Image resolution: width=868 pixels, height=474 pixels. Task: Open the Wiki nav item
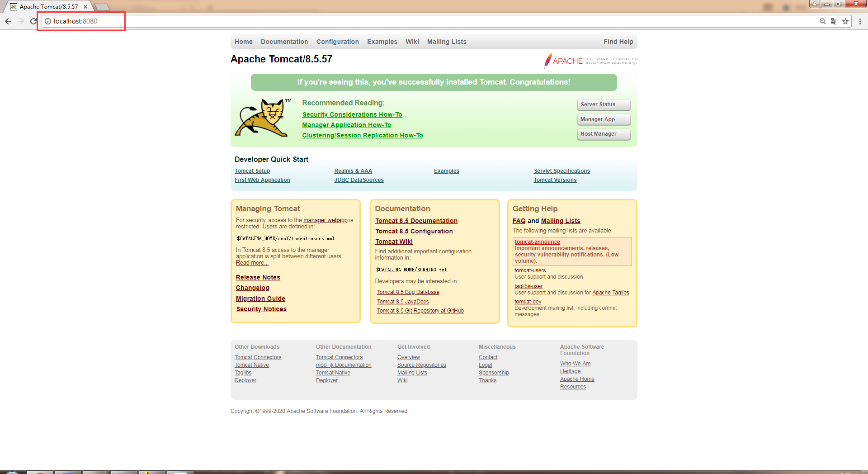click(x=412, y=42)
